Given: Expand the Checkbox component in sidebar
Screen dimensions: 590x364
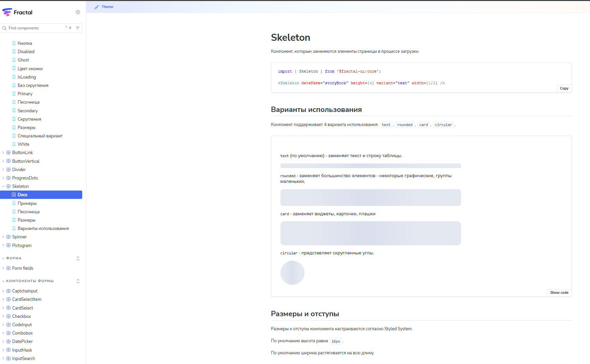Looking at the screenshot, I should [x=3, y=316].
